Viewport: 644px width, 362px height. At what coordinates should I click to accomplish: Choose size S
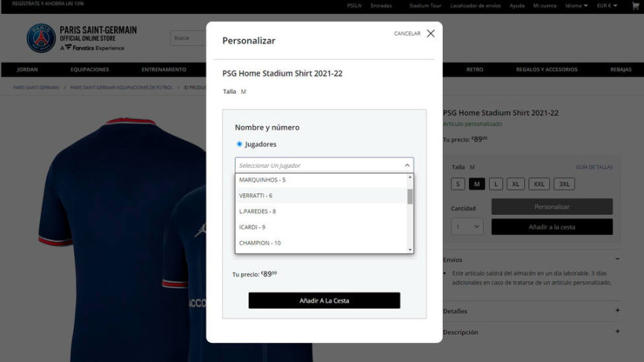pos(458,184)
